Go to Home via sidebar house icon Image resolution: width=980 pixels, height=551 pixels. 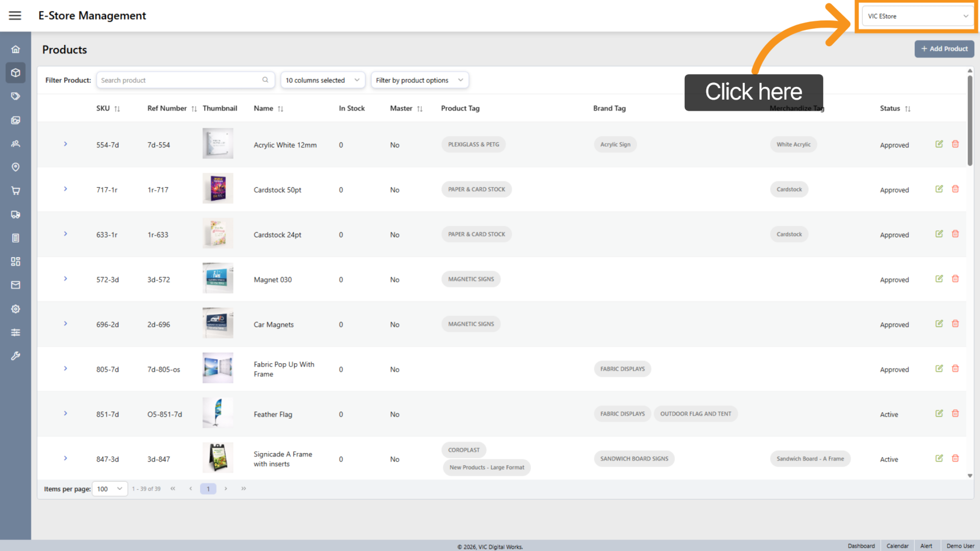16,50
